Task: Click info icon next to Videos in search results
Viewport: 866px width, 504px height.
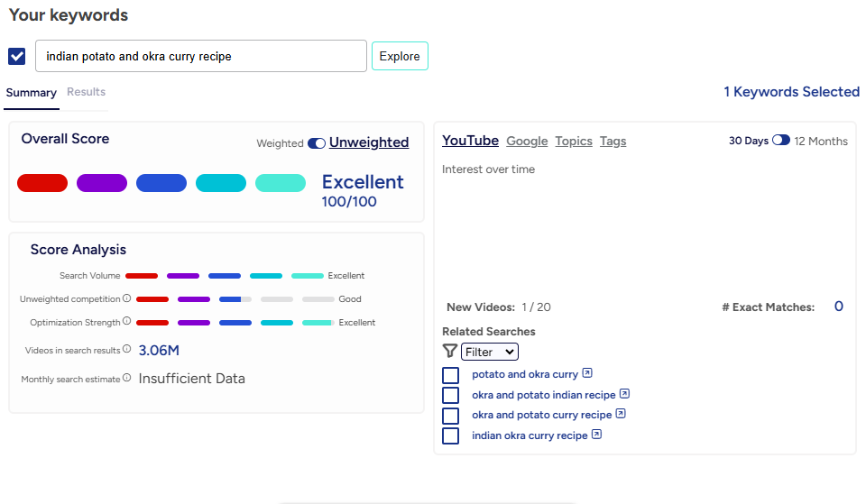Action: tap(127, 349)
